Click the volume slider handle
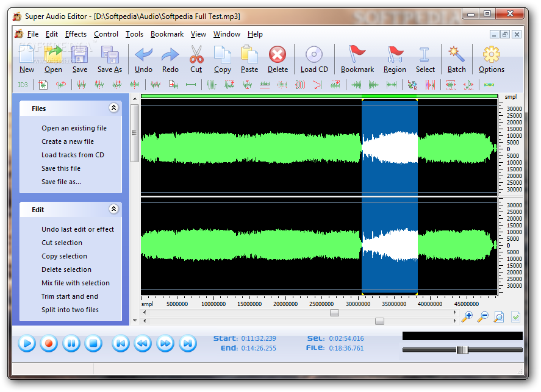 (x=462, y=350)
